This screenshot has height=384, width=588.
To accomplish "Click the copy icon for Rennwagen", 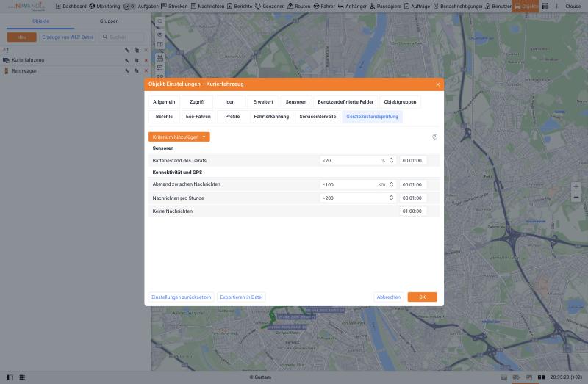I will [x=137, y=70].
